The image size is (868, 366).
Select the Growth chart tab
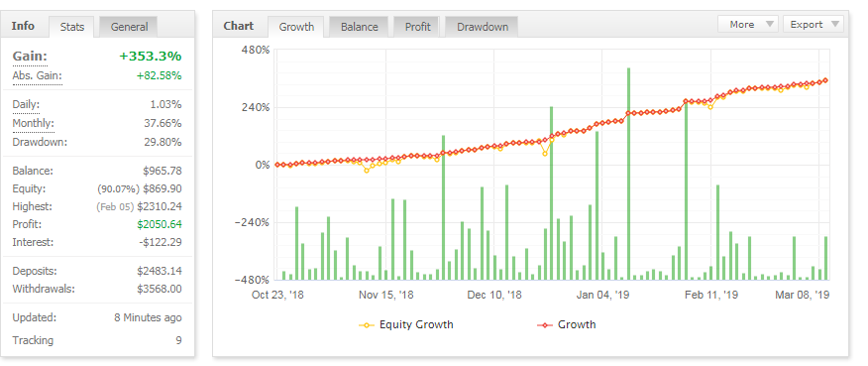coord(296,27)
